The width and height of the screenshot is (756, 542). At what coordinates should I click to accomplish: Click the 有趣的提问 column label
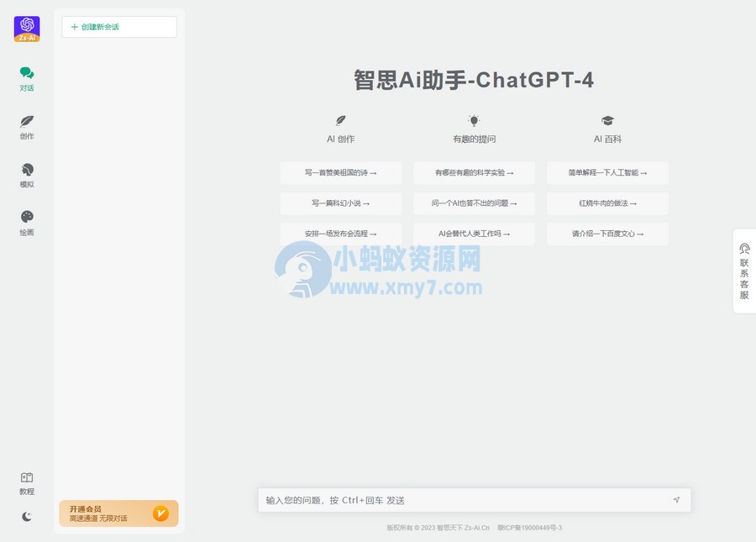click(475, 139)
